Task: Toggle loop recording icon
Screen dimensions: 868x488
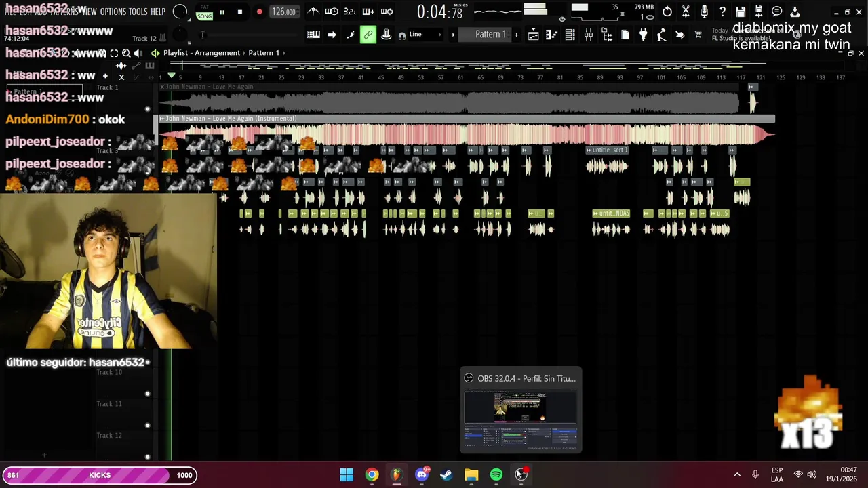Action: tap(387, 12)
